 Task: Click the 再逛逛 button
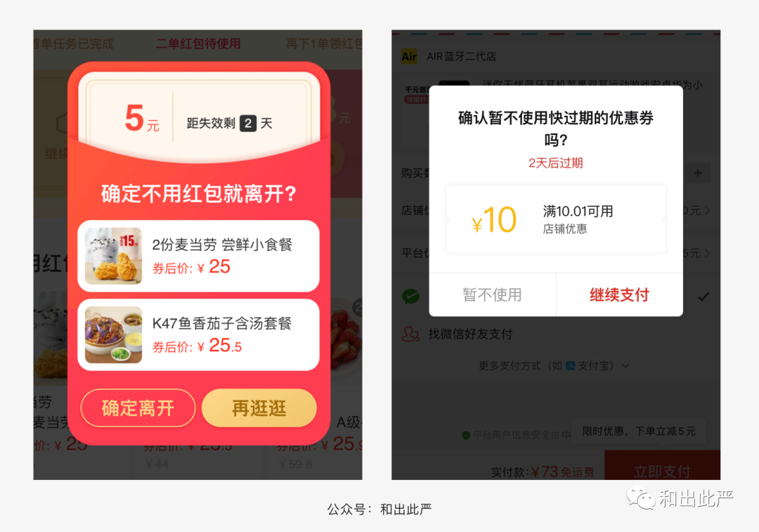point(259,408)
